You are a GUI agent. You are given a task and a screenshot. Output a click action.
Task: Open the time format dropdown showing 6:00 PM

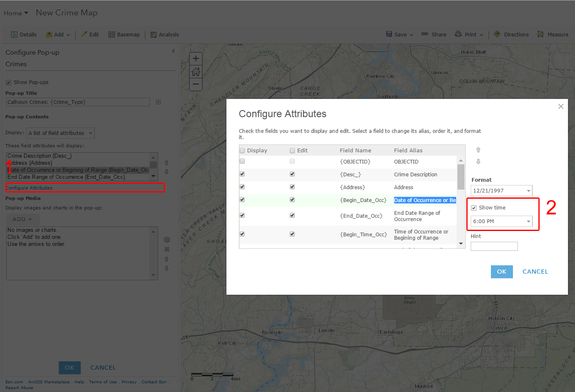501,221
